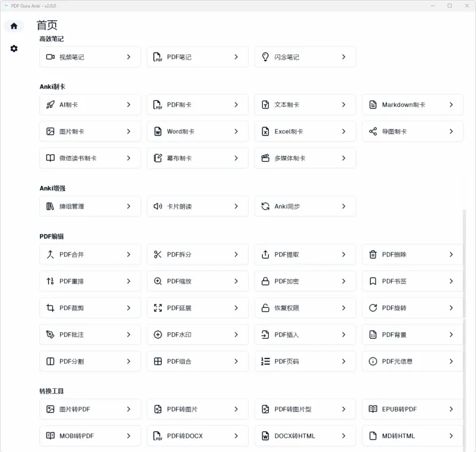Click the Word file icon for Word制卡

tap(158, 132)
